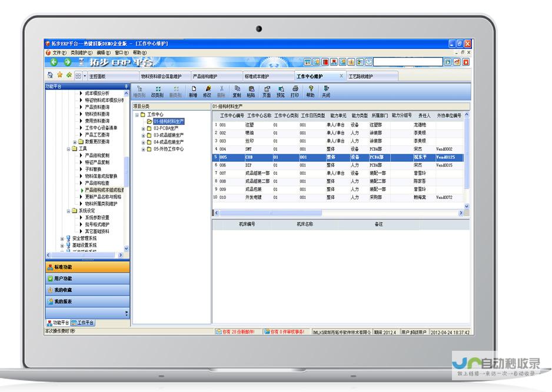The height and width of the screenshot is (392, 552).
Task: Close the 工作中心维护 tab
Action: click(x=341, y=76)
